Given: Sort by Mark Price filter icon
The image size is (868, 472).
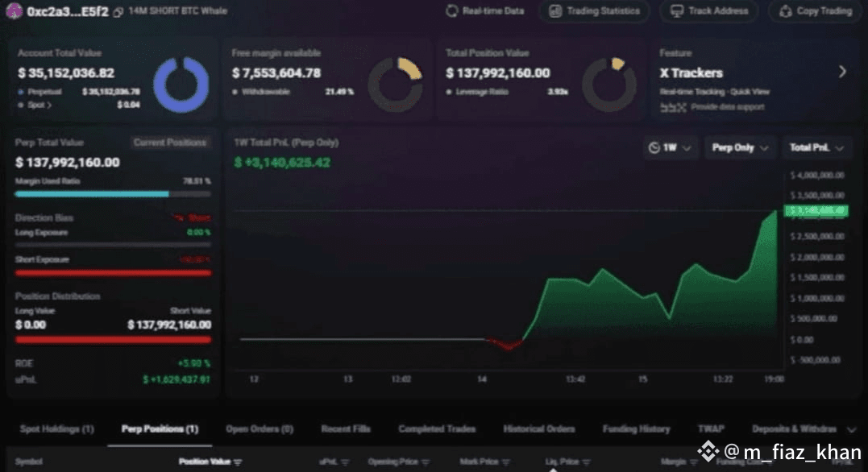Looking at the screenshot, I should coord(505,462).
